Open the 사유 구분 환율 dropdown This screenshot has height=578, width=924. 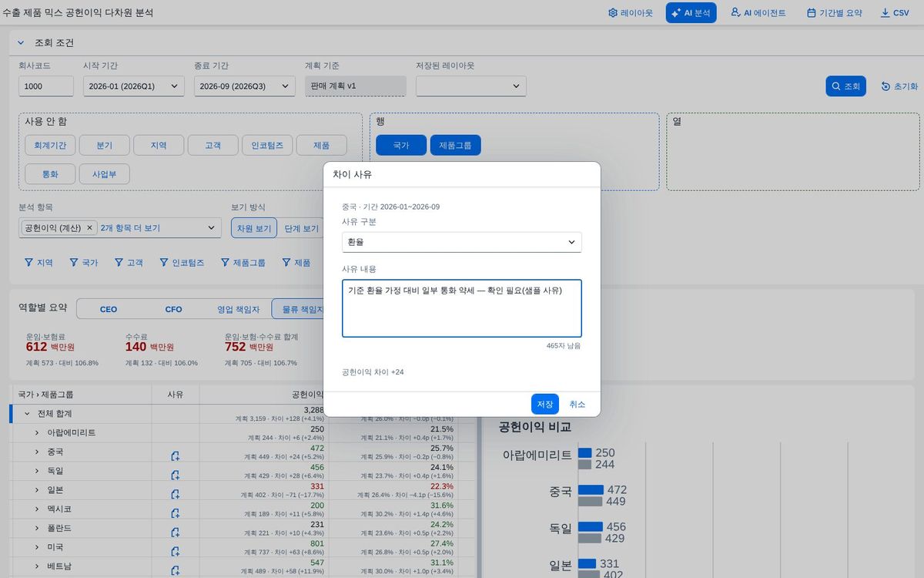[x=462, y=242]
